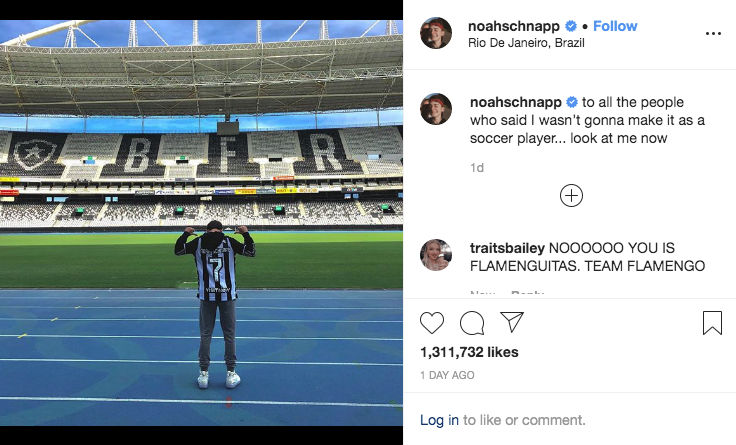Click noahschnapp username in the caption
Viewport: 736px width, 445px height.
(515, 102)
